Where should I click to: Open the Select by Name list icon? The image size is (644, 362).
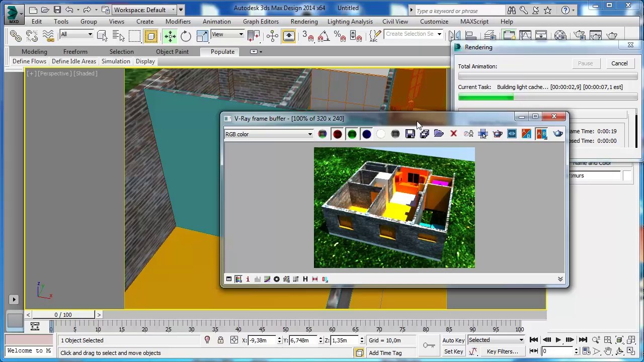(x=119, y=36)
